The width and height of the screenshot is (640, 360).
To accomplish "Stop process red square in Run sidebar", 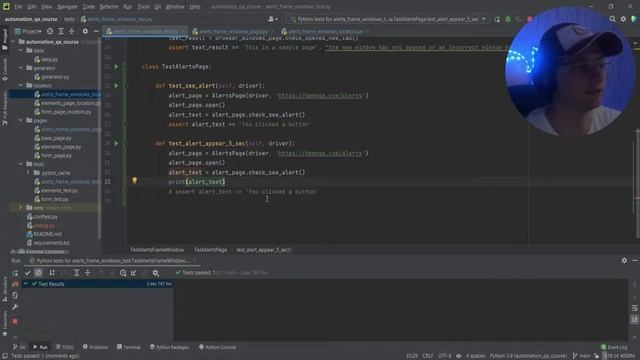I will 15,322.
